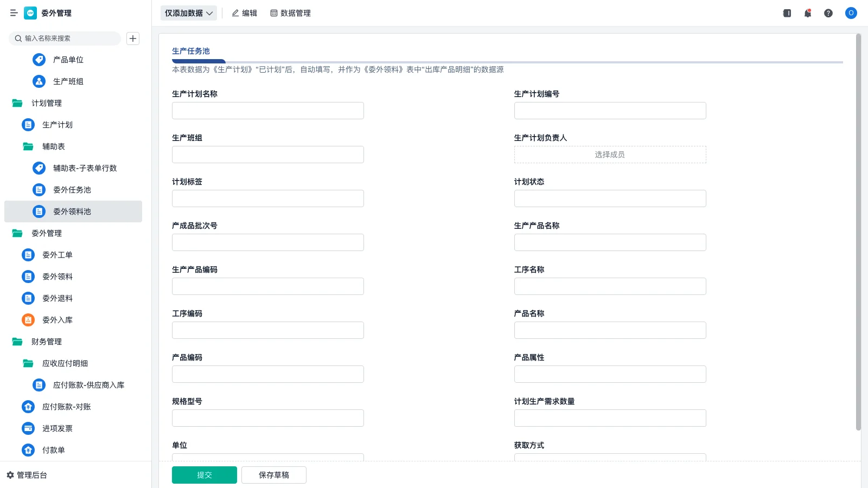Open the help question mark icon
The image size is (868, 488).
point(828,13)
